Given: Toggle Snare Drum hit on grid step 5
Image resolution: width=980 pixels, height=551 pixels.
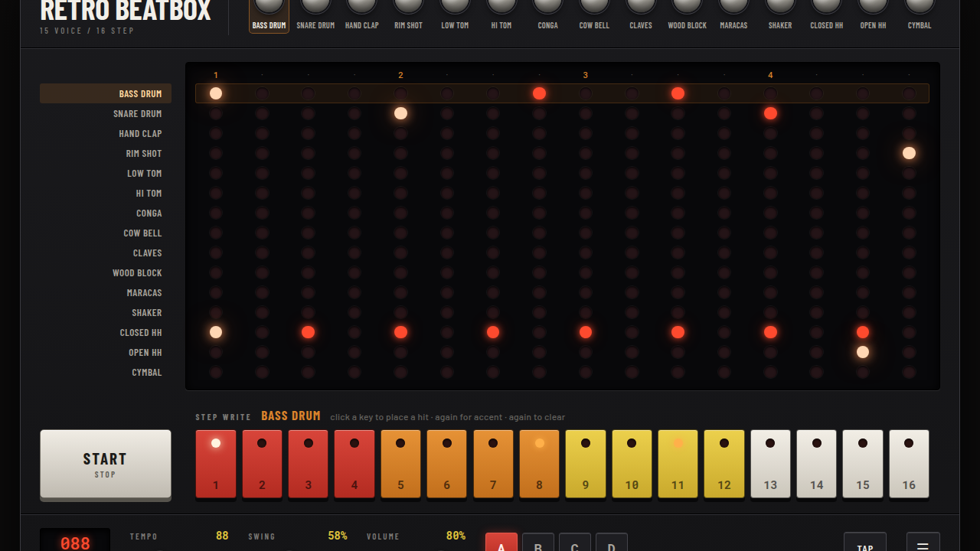Looking at the screenshot, I should 400,113.
